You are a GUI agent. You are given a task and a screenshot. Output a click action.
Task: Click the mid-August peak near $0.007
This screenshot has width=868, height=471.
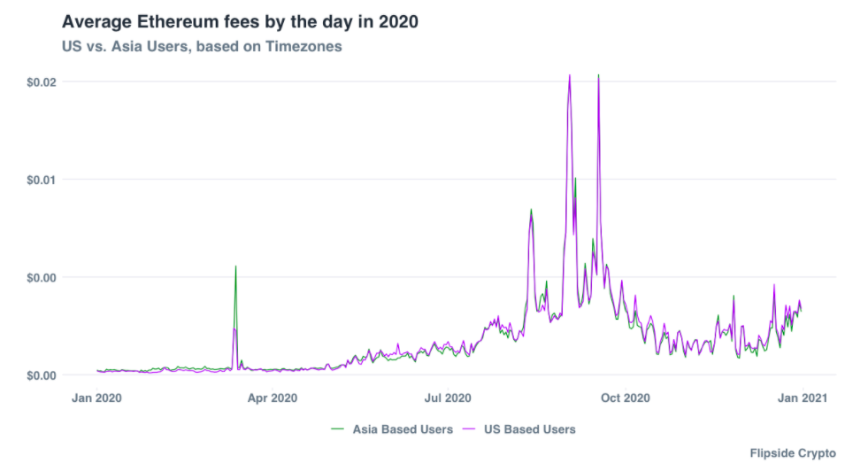point(531,210)
